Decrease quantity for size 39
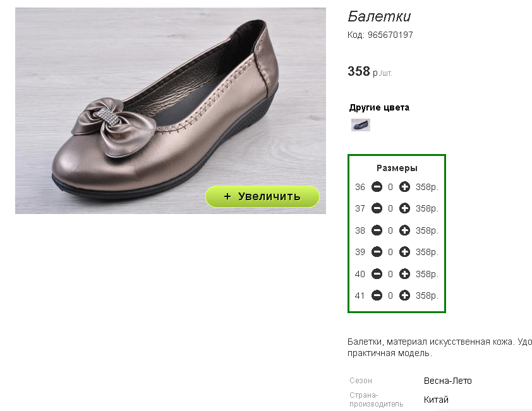532x411 pixels. point(377,252)
